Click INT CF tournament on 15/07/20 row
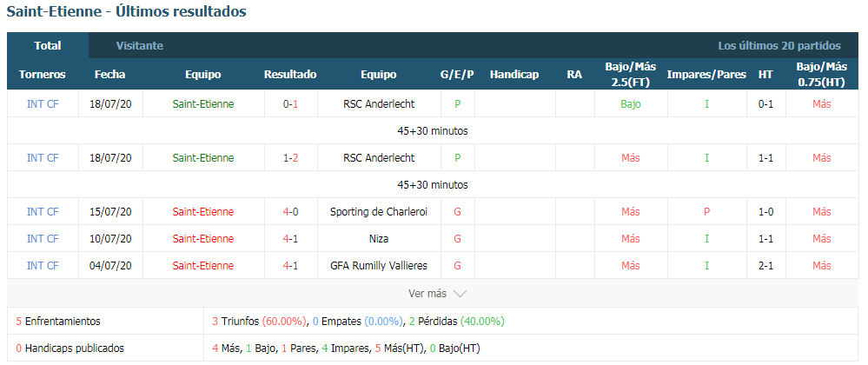Screen dimensions: 868x365 click(43, 211)
